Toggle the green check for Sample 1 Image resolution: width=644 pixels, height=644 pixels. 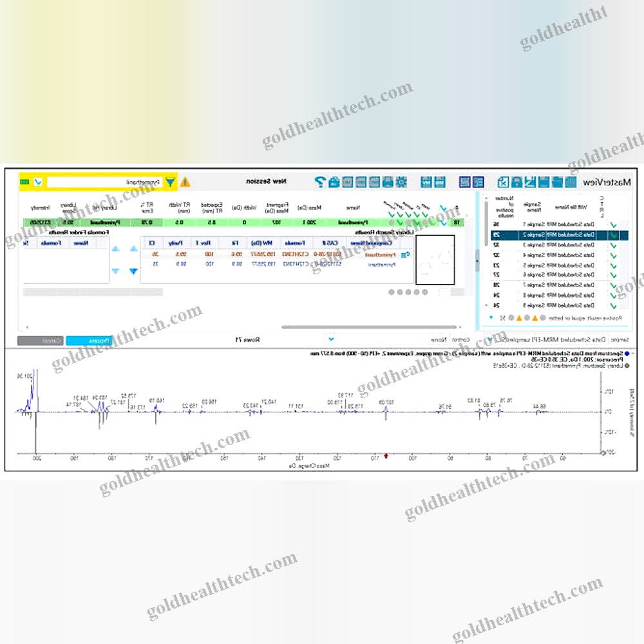[x=613, y=225]
